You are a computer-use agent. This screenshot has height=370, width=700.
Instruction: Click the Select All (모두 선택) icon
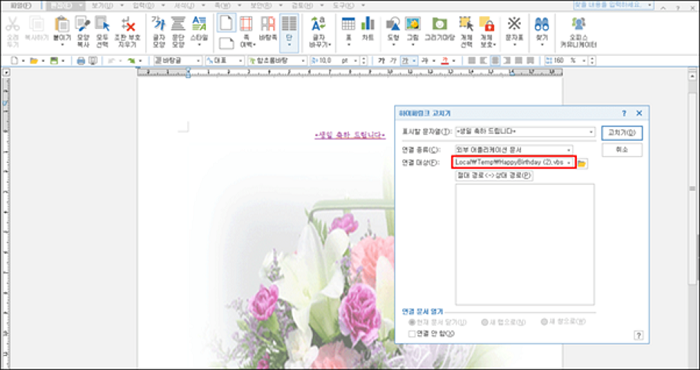pos(103,24)
